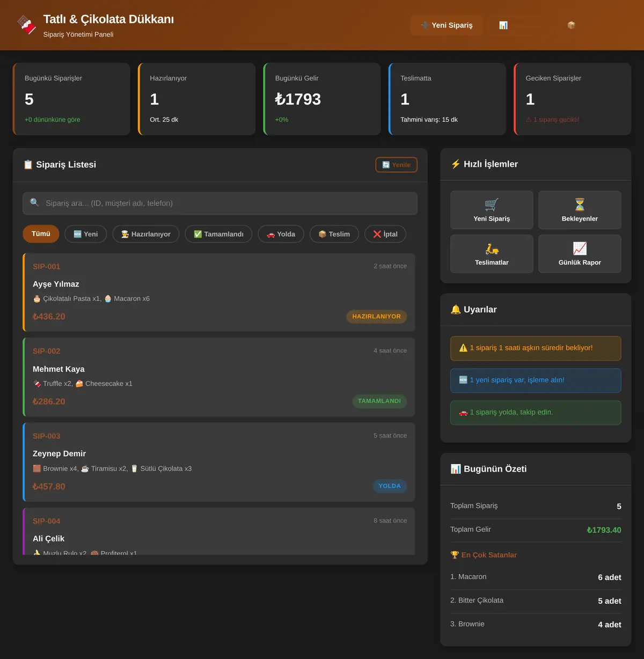
Task: Open the package box icon in header
Action: pyautogui.click(x=571, y=25)
